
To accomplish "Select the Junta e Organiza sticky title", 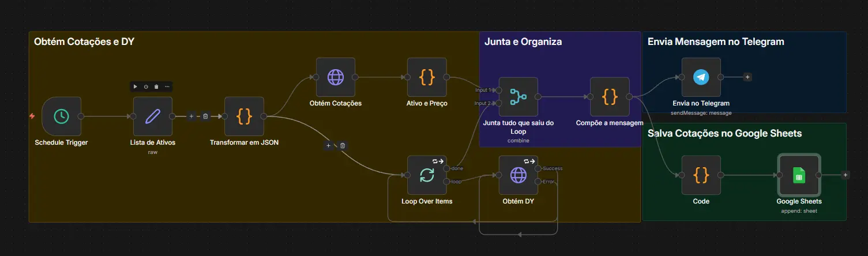I will (523, 42).
